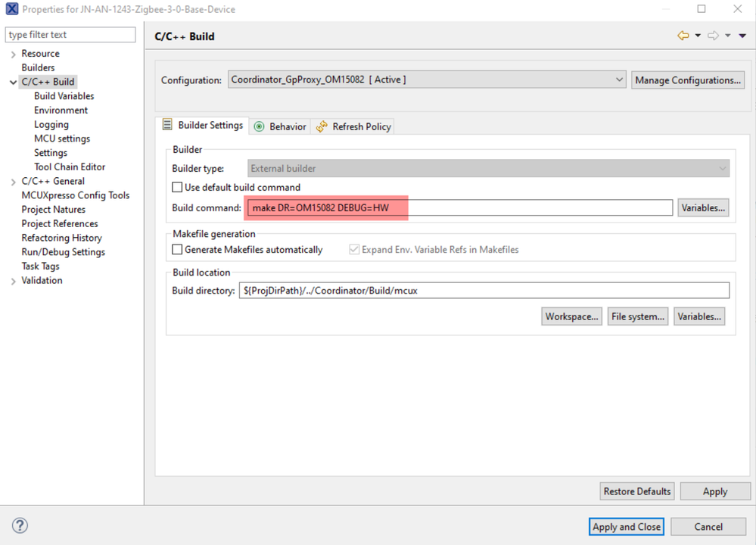Toggle Expand Env. Variable Refs checkbox
This screenshot has height=545, width=756.
354,249
